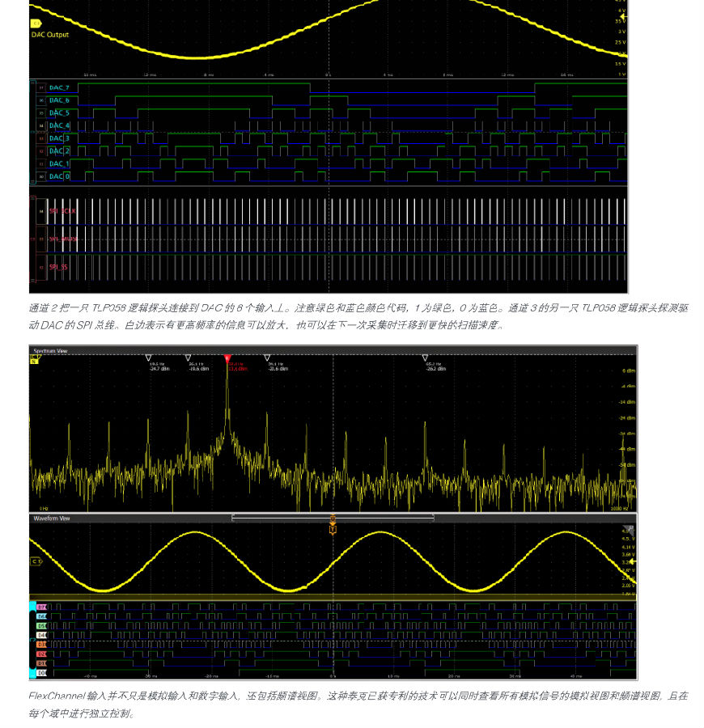The image size is (704, 728).
Task: Click the -24.7 dBm marker readout
Action: [159, 366]
